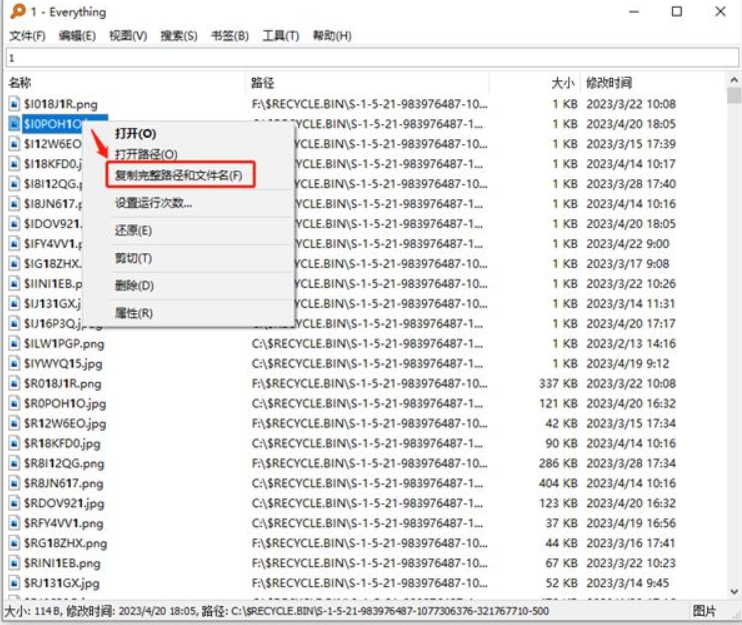The width and height of the screenshot is (742, 625).
Task: Open the 书签(B) menu
Action: [x=230, y=36]
